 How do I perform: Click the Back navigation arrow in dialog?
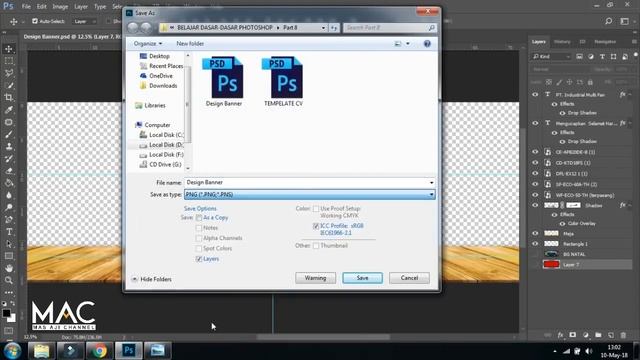(x=133, y=28)
